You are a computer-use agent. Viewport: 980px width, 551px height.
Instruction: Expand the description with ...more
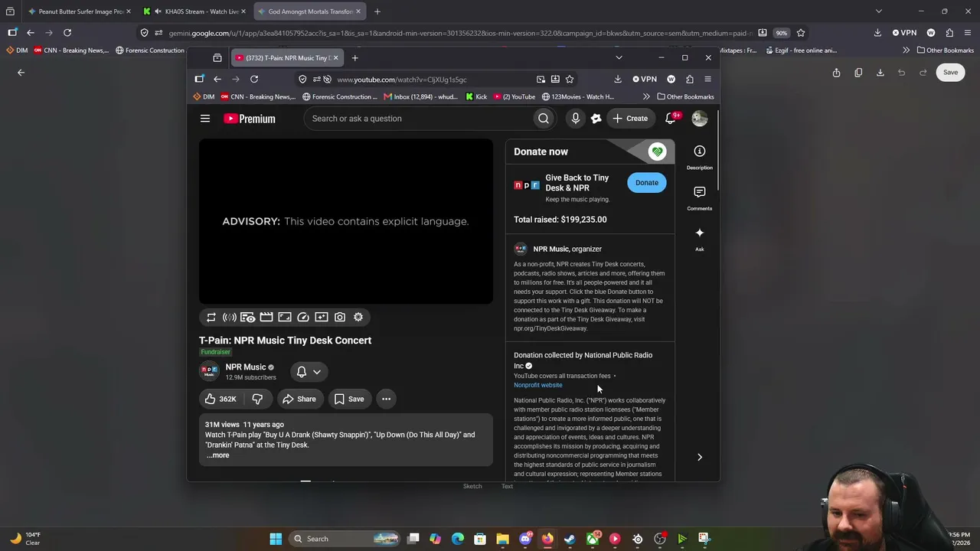pyautogui.click(x=218, y=455)
